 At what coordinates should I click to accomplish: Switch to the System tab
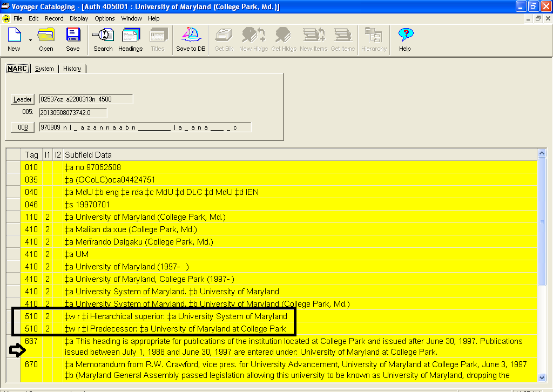pos(44,69)
